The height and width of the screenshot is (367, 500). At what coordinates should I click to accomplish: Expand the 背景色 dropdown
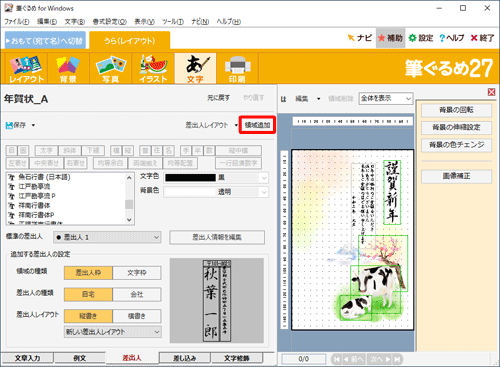(264, 192)
